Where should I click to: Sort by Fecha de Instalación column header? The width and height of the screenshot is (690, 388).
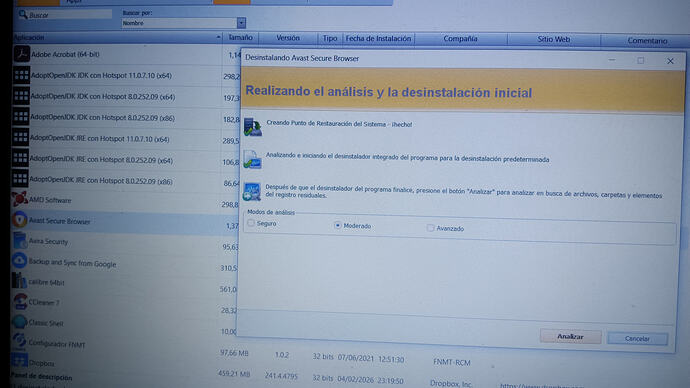(x=378, y=39)
